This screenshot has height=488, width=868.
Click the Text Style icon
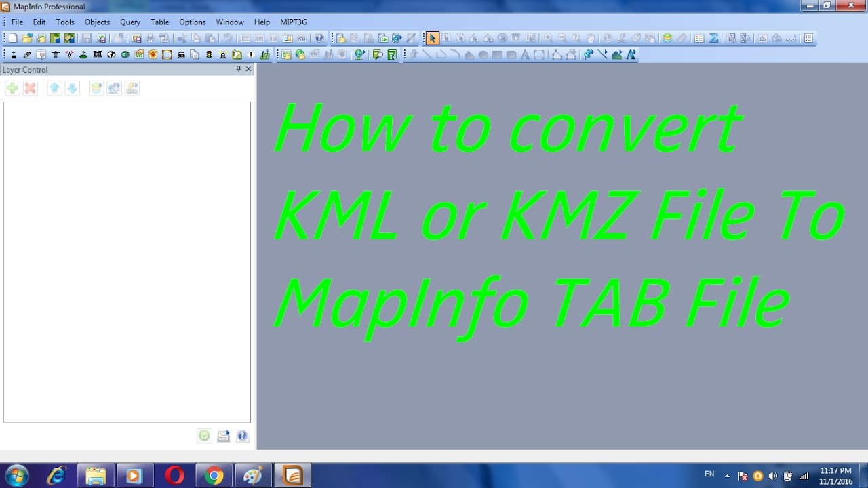pos(630,54)
